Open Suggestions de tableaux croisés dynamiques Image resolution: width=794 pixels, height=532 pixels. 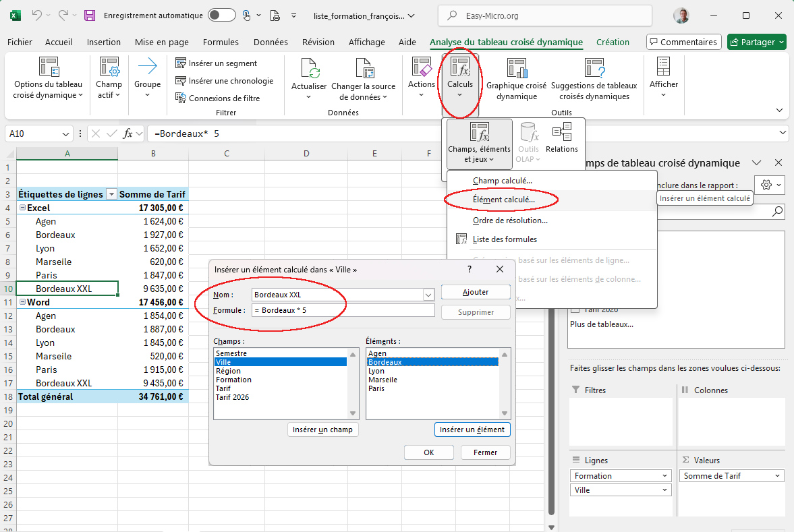coord(594,68)
